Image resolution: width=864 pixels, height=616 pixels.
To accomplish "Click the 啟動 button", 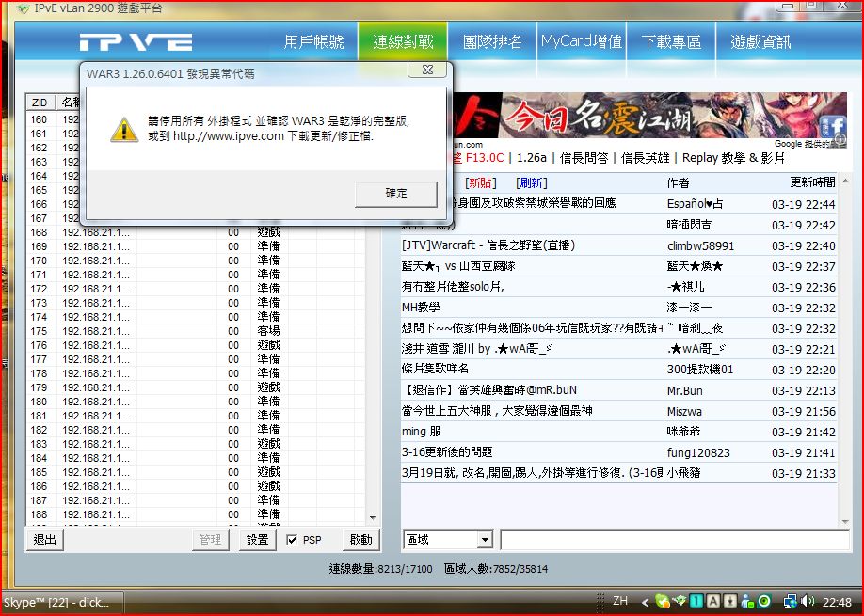I will tap(360, 540).
